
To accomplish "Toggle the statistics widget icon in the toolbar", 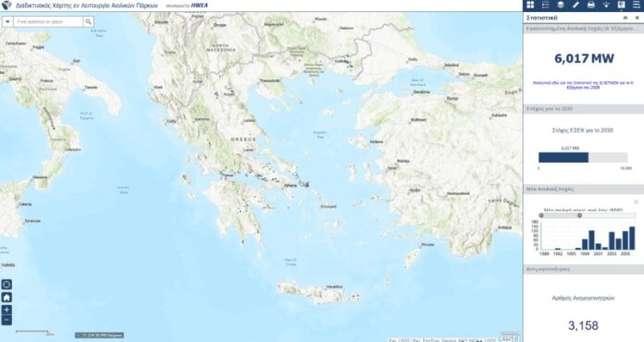I will pyautogui.click(x=621, y=5).
